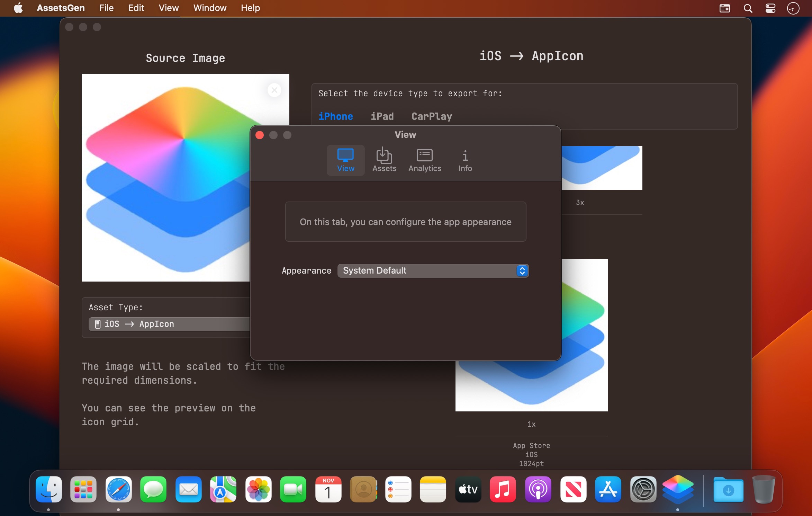Open the Window menu
Viewport: 812px width, 516px height.
(x=210, y=8)
